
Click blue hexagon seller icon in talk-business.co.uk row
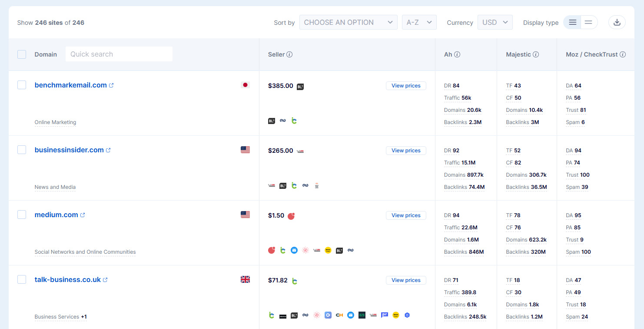click(407, 315)
